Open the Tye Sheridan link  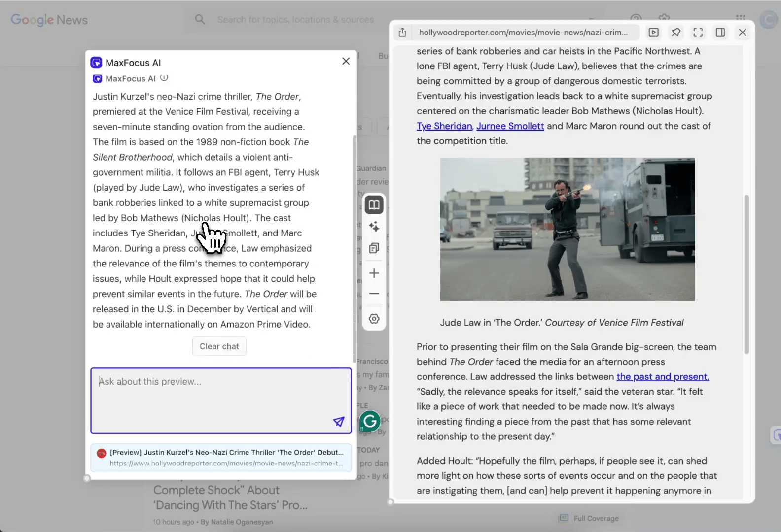click(x=444, y=126)
